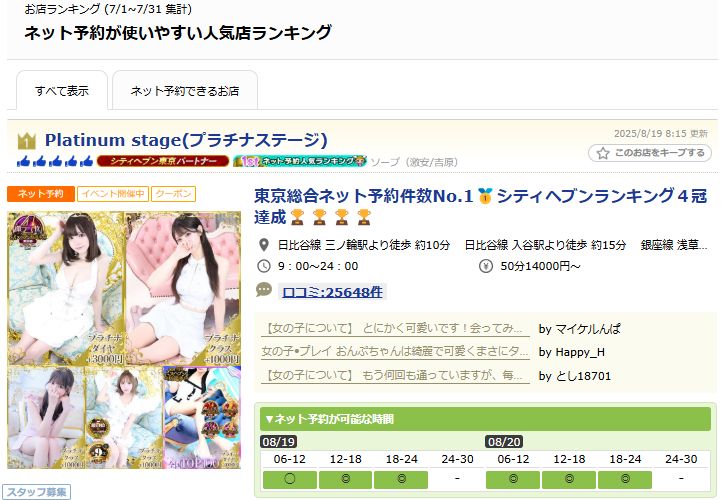Select the 08/19 06-12 reservation slot
The height and width of the screenshot is (500, 723).
point(290,479)
